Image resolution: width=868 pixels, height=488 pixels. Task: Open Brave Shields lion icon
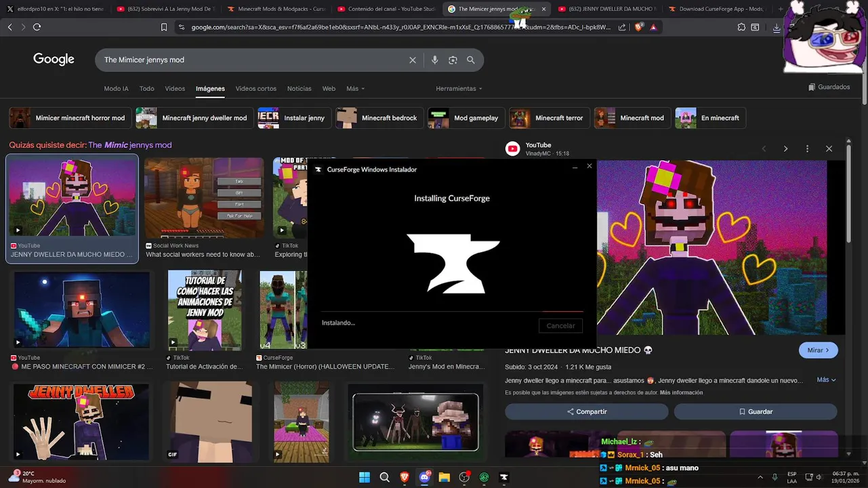639,27
